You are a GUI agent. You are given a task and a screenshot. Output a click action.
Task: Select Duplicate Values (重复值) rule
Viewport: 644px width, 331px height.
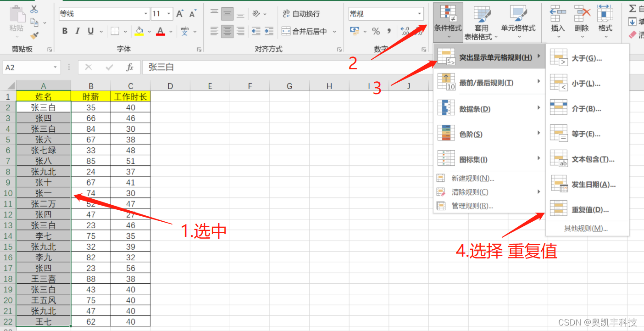[x=587, y=210]
